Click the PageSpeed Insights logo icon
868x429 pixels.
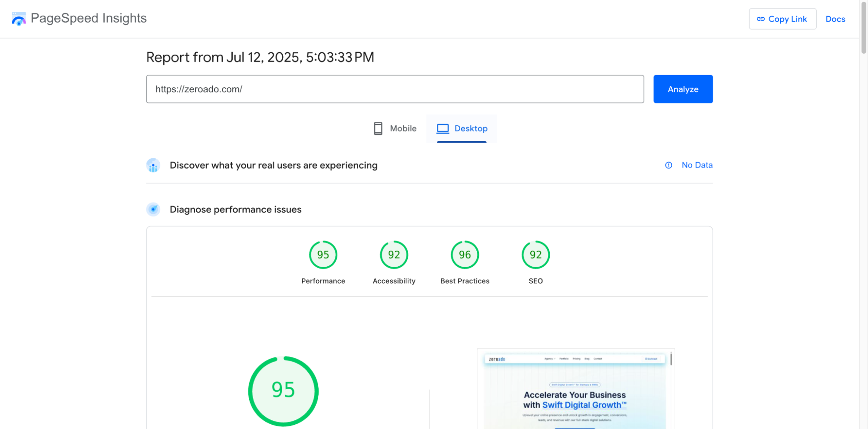point(19,19)
